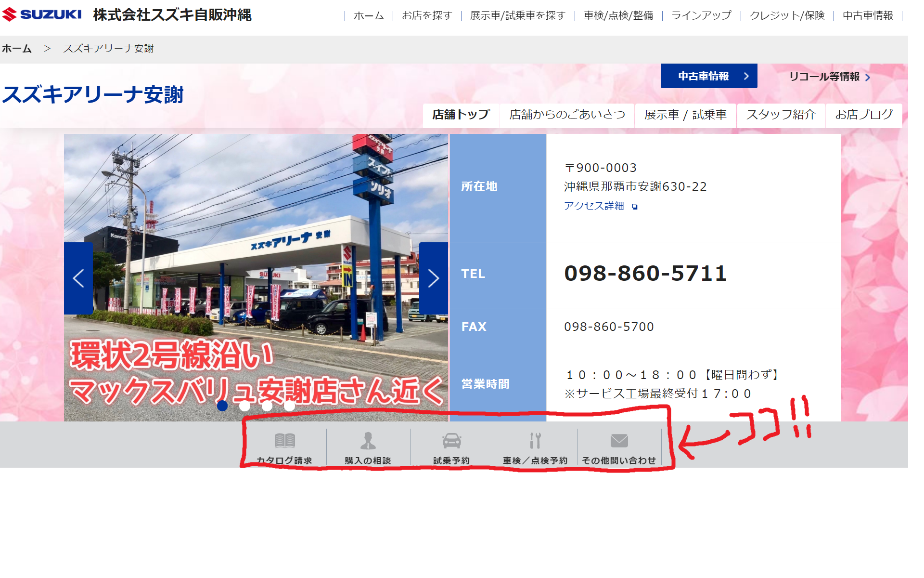924x578 pixels.
Task: Click the Suzuki logo in header
Action: click(x=42, y=14)
